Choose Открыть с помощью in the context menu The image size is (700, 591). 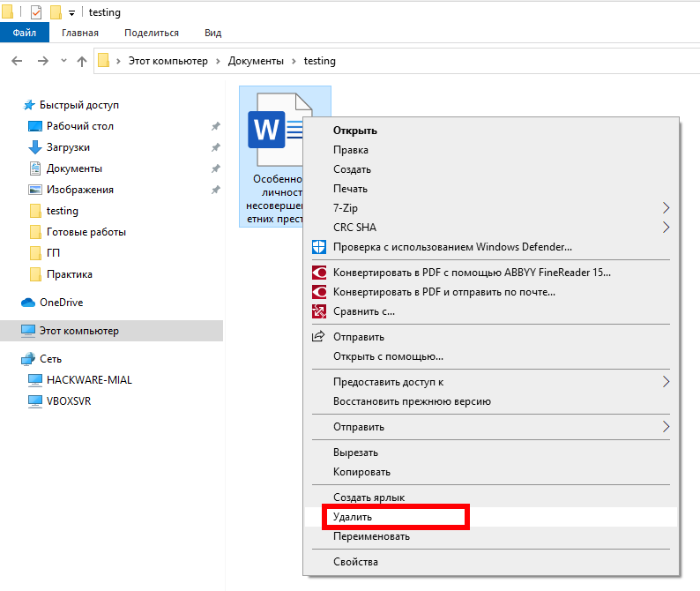[x=491, y=356]
